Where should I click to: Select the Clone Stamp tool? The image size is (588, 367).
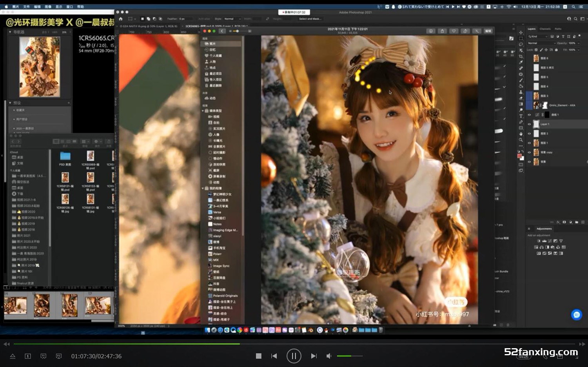[x=521, y=92]
